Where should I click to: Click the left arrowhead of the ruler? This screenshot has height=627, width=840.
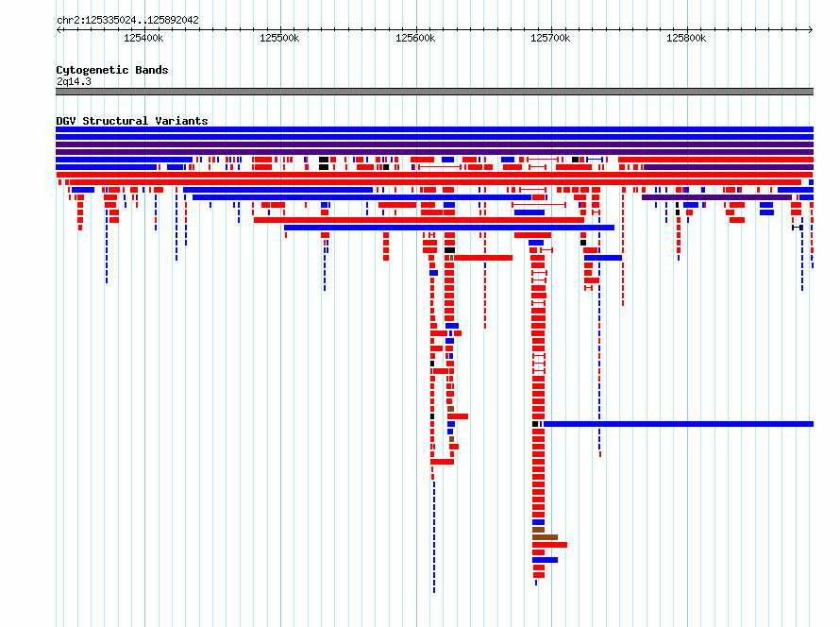pos(59,30)
